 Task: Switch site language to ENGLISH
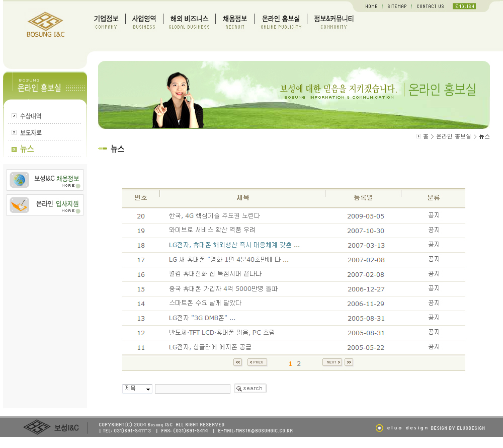[x=464, y=7]
